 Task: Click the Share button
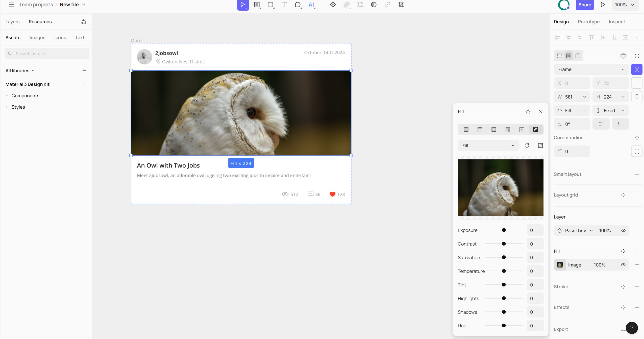[x=584, y=5]
